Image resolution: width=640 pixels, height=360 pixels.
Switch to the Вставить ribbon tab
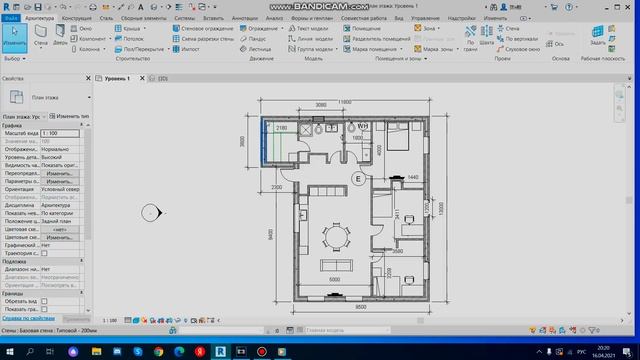click(213, 18)
